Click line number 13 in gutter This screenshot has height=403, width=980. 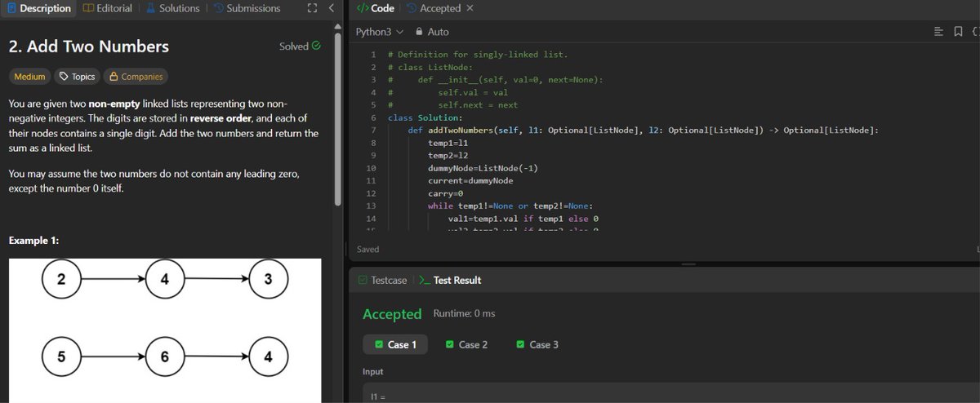coord(372,206)
